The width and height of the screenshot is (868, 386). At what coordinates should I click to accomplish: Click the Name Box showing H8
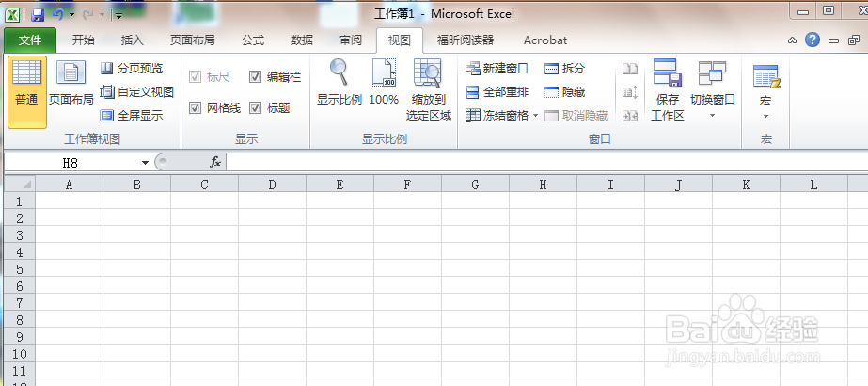tap(71, 162)
